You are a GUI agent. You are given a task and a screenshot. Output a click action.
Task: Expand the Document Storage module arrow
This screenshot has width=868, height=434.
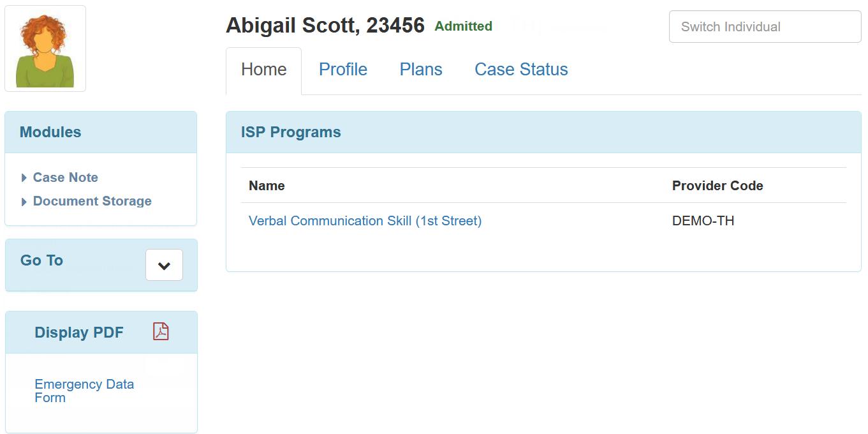[x=24, y=202]
